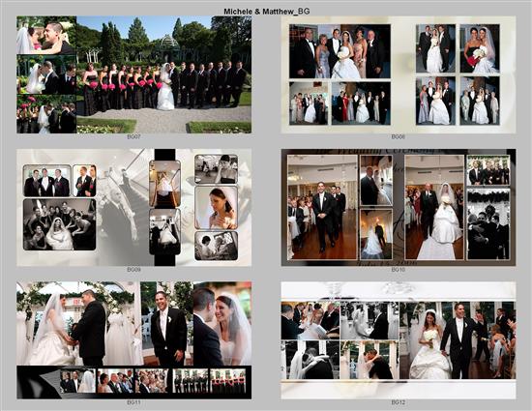Select BG08 top-right photo of two women with bouquets
Screen dimensions: 532x411
click(480, 48)
